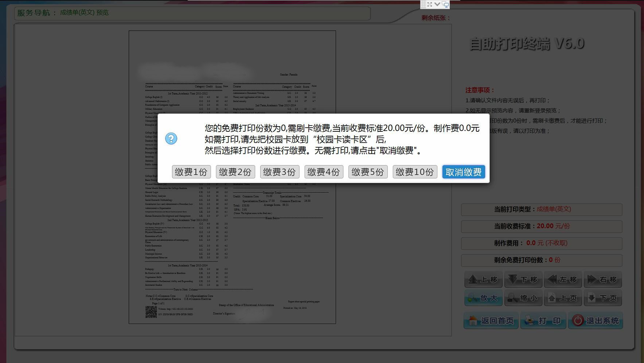Shift preview left using 左移
The height and width of the screenshot is (363, 644).
pyautogui.click(x=563, y=280)
